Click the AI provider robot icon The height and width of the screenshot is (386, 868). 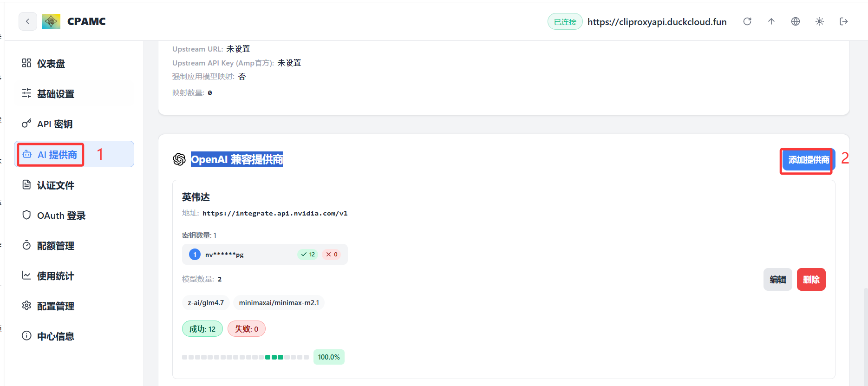(x=27, y=154)
